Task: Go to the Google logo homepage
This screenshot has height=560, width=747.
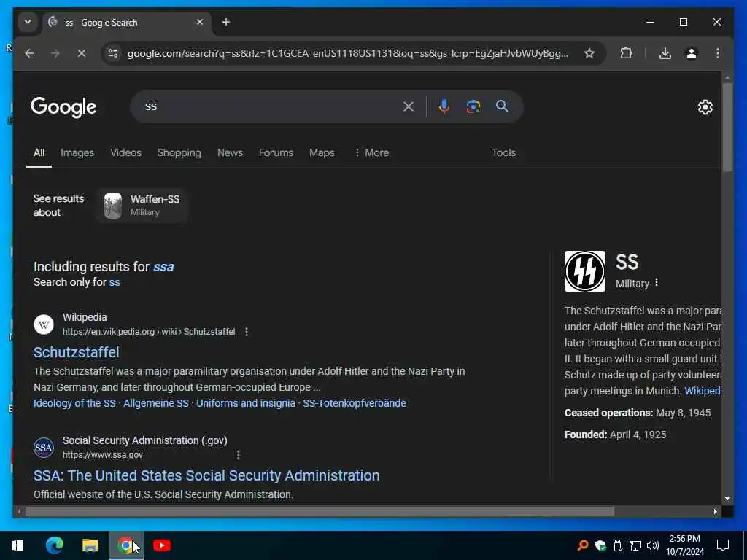Action: 63,107
